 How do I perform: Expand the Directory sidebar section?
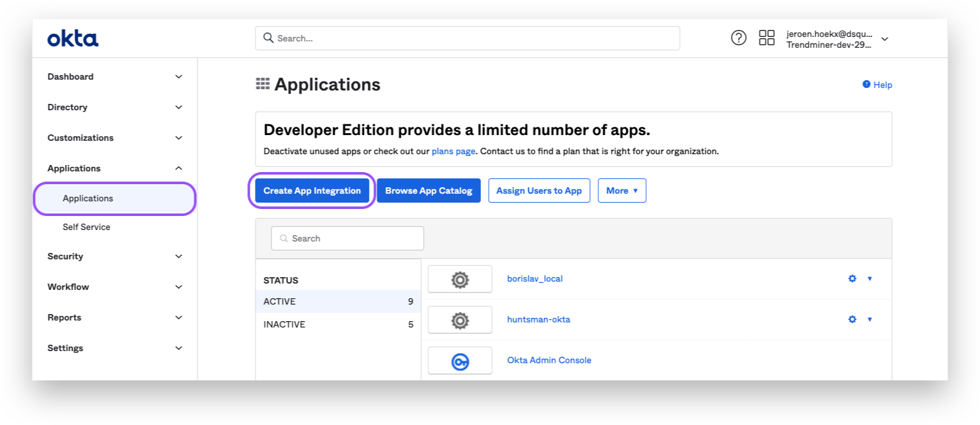pos(115,107)
